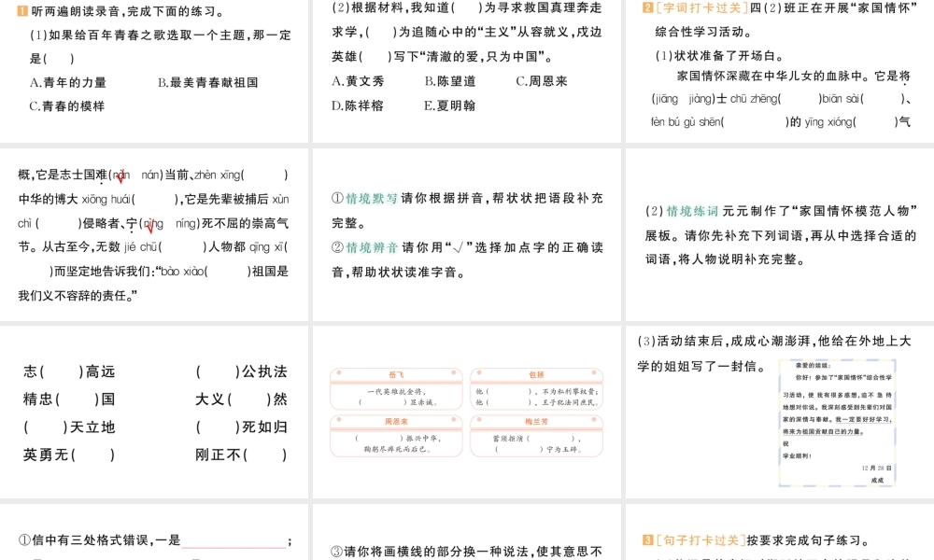The width and height of the screenshot is (934, 560).
Task: Select option C.青春的模样
Action: [66, 106]
